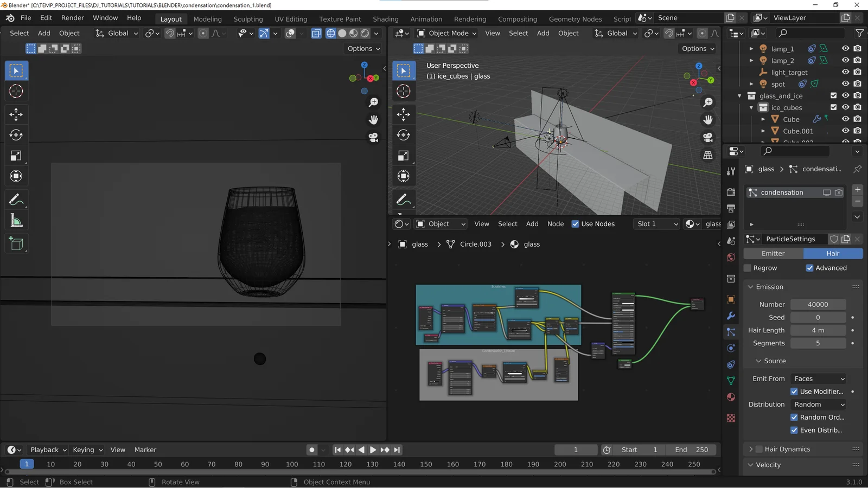Open the Measure tool
Screen dimensions: 868x488
point(16,220)
